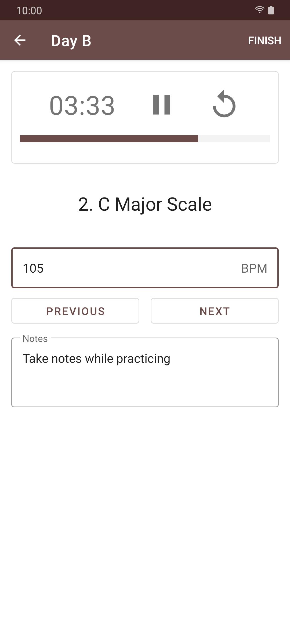
Task: Tap the 03:33 timer readout
Action: pos(82,105)
